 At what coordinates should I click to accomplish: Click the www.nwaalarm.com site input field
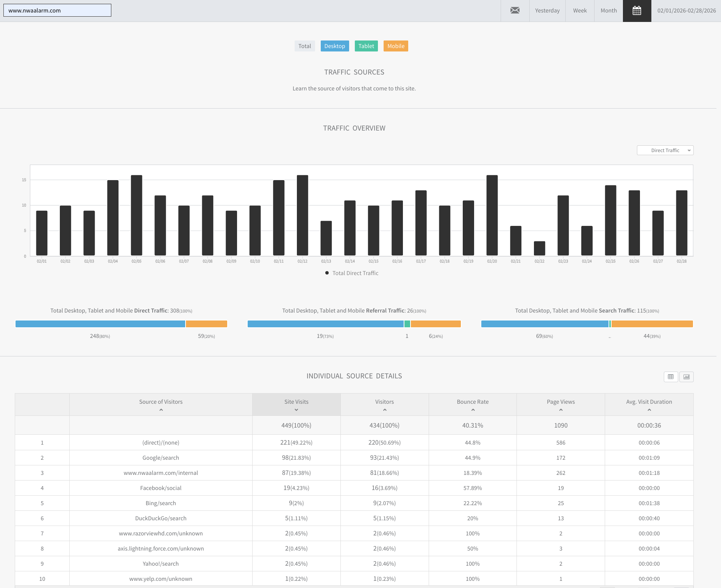pos(57,11)
